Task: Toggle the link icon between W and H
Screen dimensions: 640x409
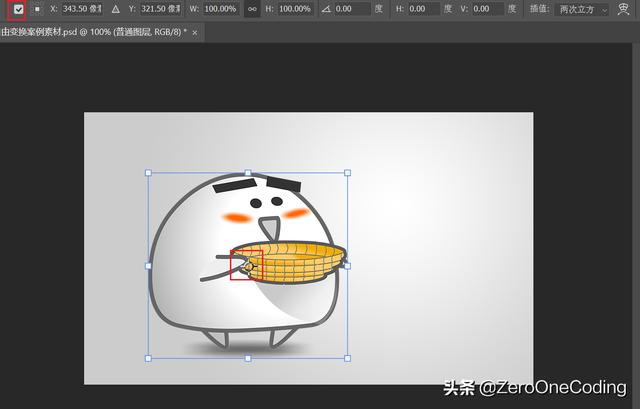Action: pyautogui.click(x=252, y=9)
